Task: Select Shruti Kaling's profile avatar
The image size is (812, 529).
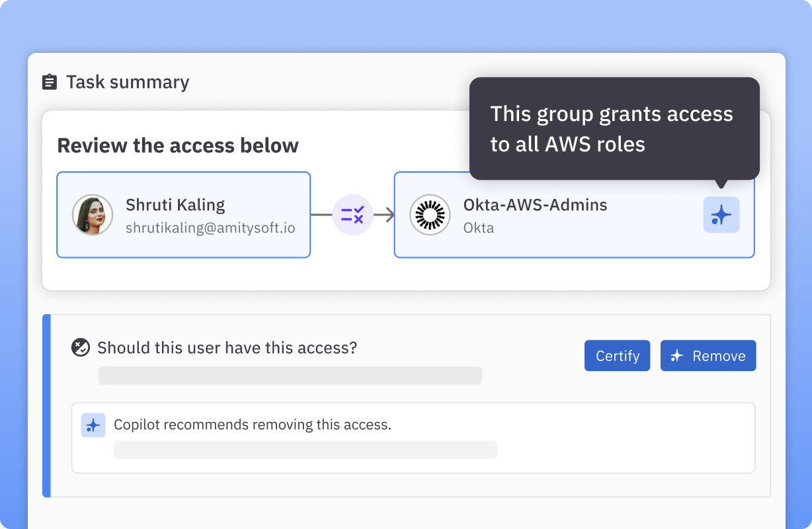Action: tap(93, 214)
